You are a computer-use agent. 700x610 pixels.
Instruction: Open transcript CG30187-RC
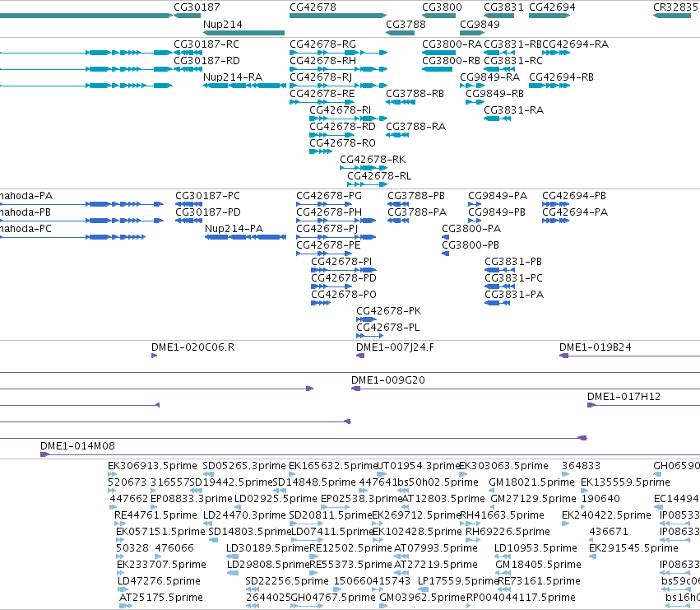click(206, 44)
